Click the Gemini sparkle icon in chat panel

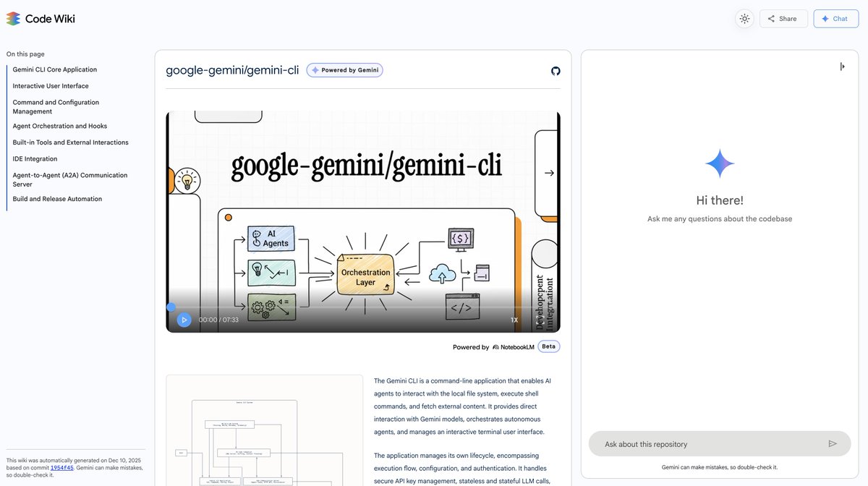tap(720, 164)
